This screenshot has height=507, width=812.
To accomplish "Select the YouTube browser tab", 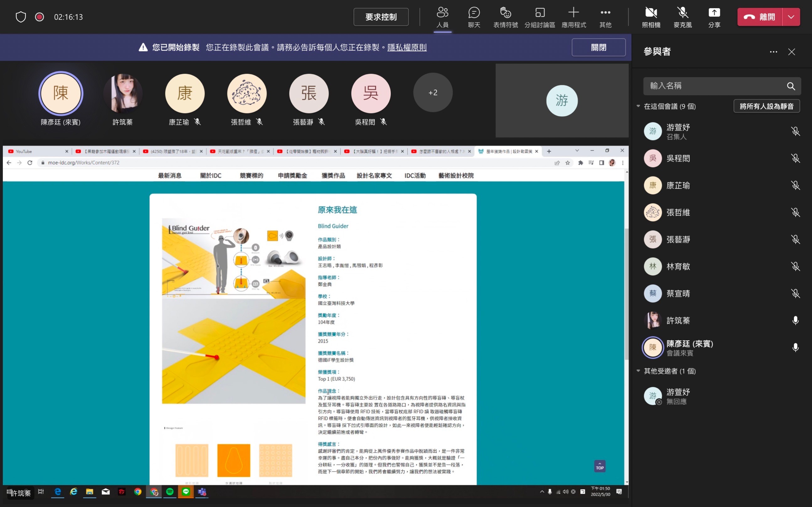I will point(38,151).
